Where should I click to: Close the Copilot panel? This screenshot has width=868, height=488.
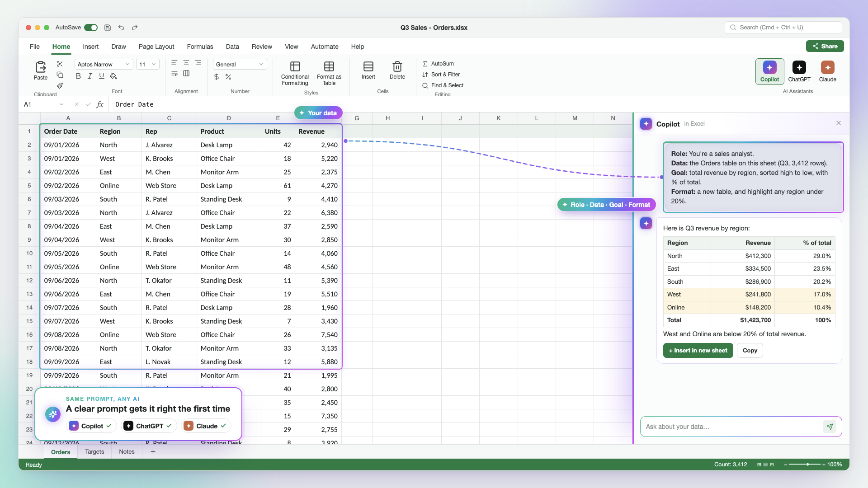tap(839, 123)
